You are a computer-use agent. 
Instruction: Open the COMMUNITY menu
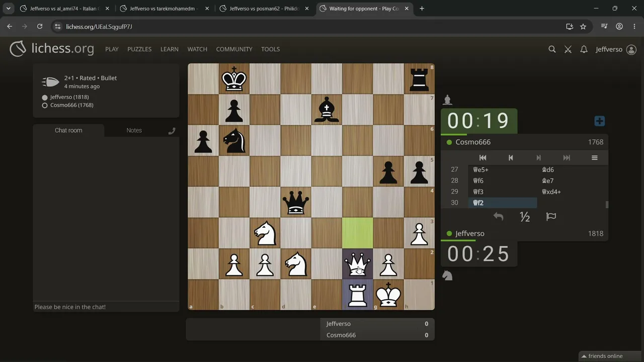pyautogui.click(x=234, y=49)
